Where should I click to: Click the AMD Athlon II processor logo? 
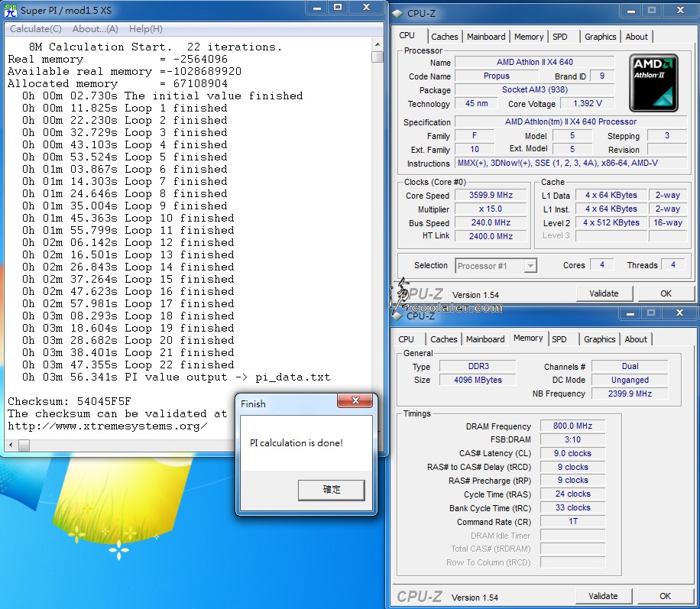653,83
